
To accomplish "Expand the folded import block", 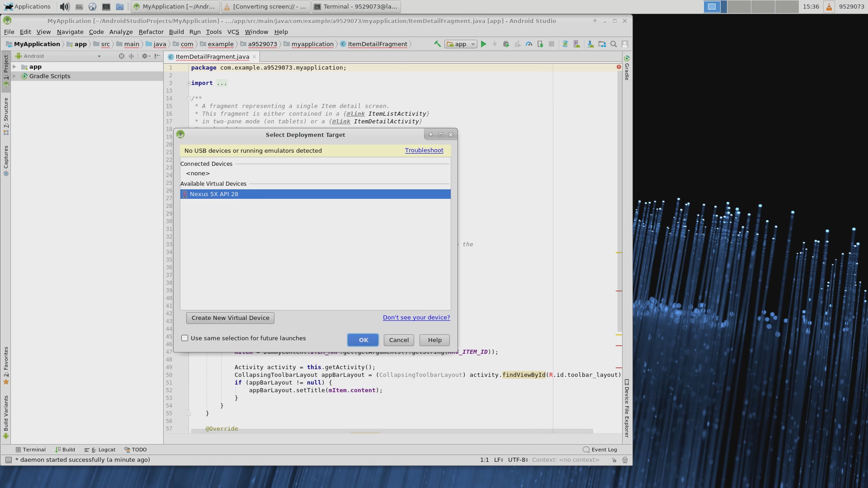I will [189, 83].
